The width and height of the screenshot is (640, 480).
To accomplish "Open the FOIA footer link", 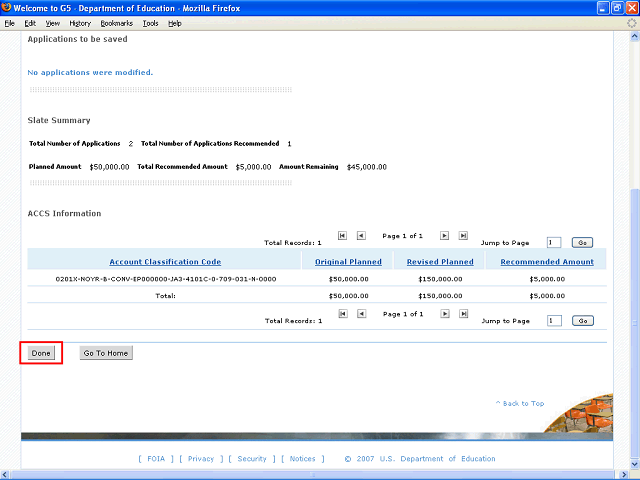I will coord(156,459).
